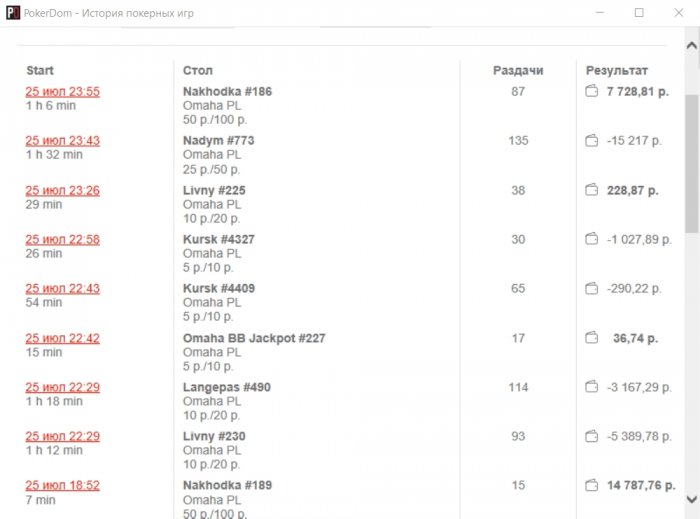
Task: Click the Результат column header
Action: coord(617,71)
